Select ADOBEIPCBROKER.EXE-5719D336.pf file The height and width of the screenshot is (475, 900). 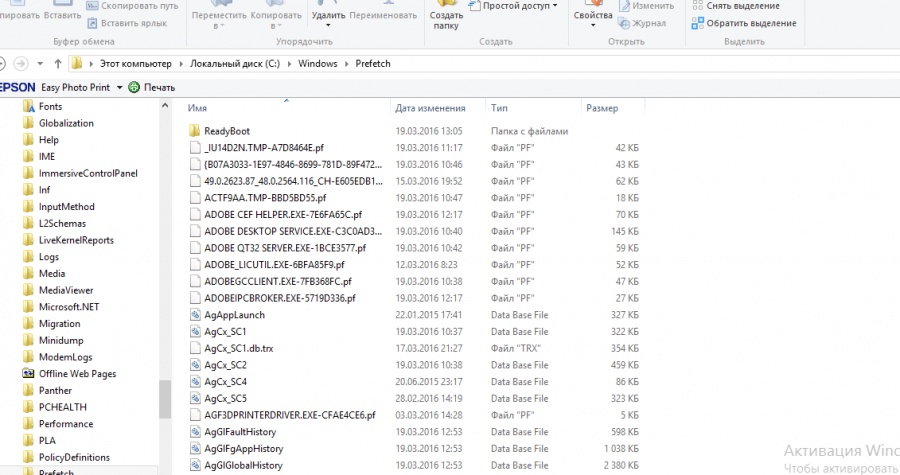[x=280, y=298]
